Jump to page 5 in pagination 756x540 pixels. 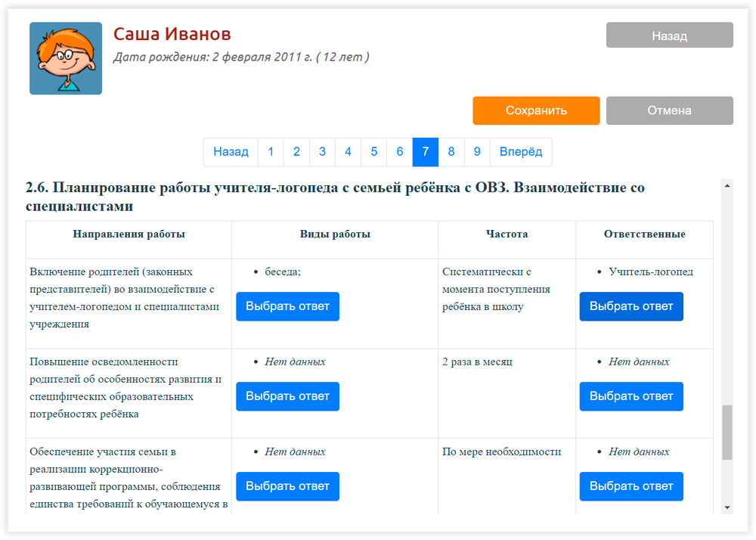(x=373, y=152)
